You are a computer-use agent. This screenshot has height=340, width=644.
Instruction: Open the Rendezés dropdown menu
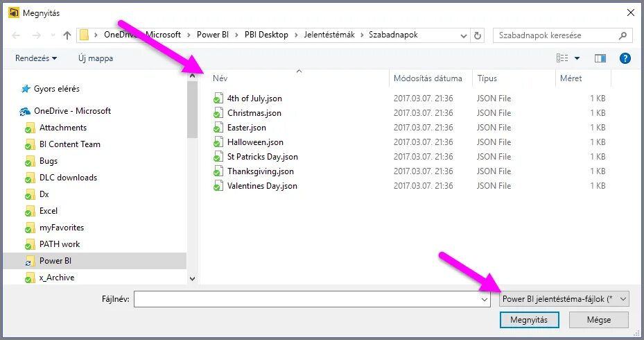[36, 58]
